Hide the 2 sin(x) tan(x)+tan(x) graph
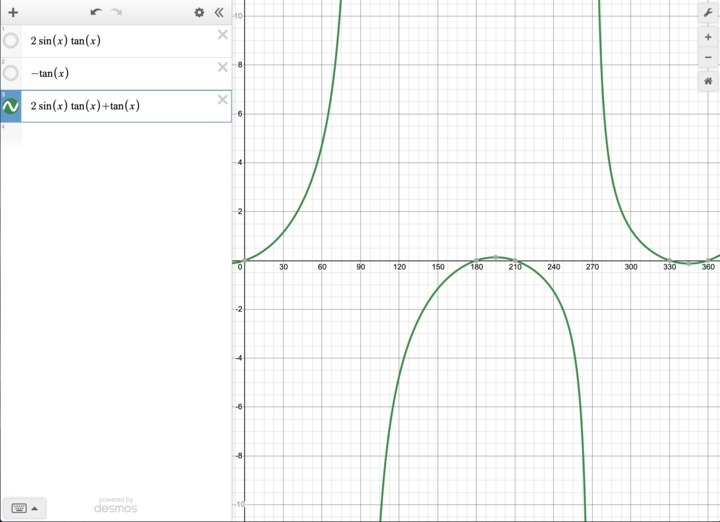Screen dimensions: 720x522 coord(11,106)
